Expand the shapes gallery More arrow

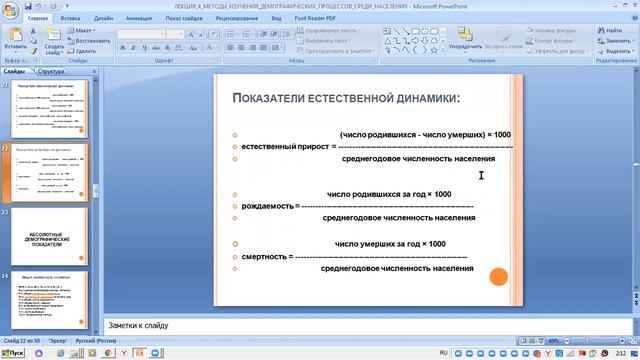click(x=443, y=51)
